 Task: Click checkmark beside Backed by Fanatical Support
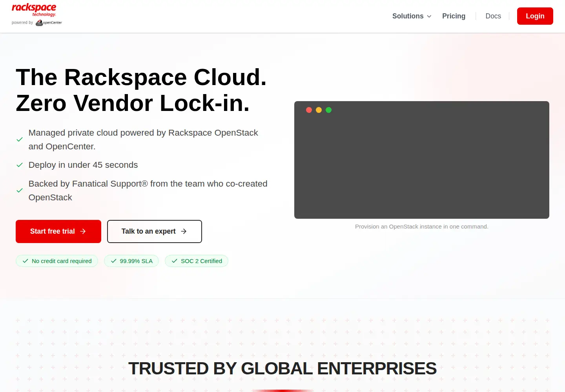click(x=20, y=191)
